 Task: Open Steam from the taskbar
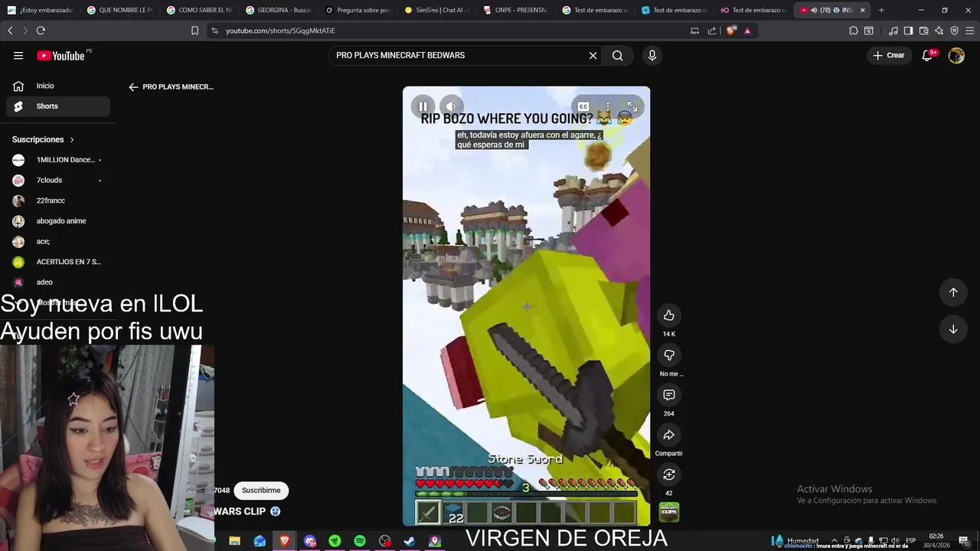410,541
